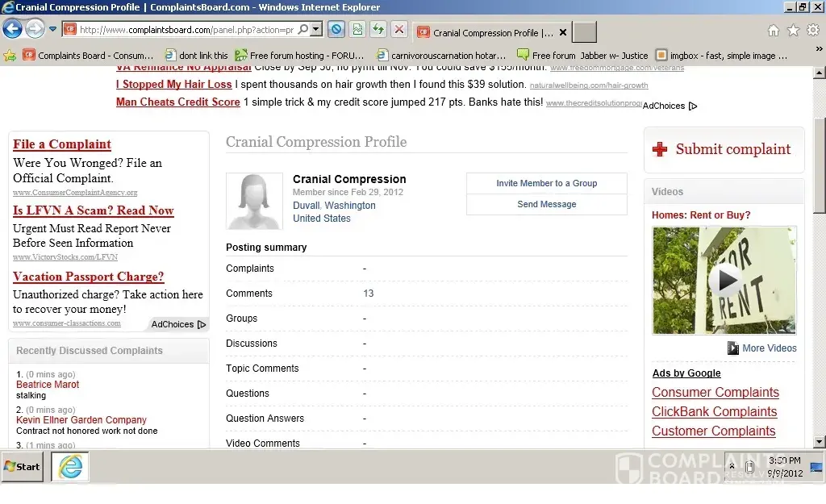Viewport: 826px width, 504px height.
Task: Click the Comments count 13
Action: 368,294
